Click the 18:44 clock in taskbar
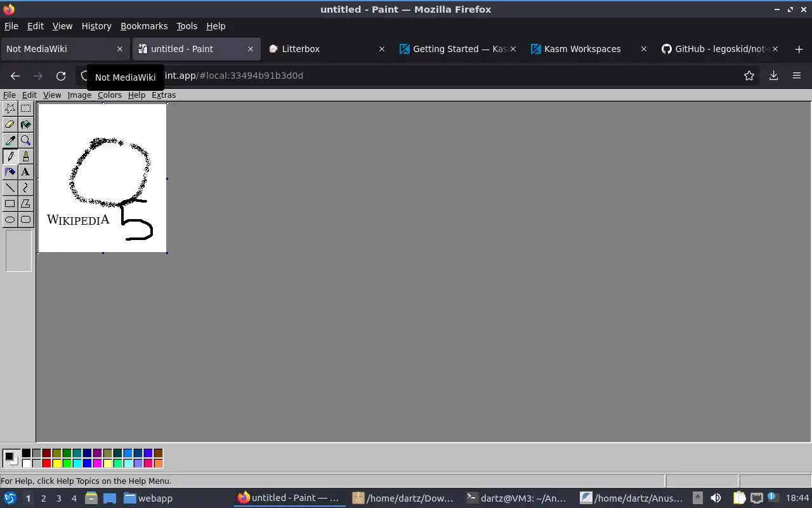 click(797, 498)
